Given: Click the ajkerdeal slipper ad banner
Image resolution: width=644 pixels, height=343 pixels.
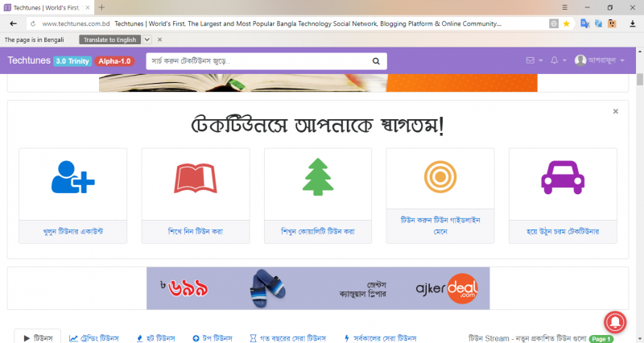Looking at the screenshot, I should 318,288.
